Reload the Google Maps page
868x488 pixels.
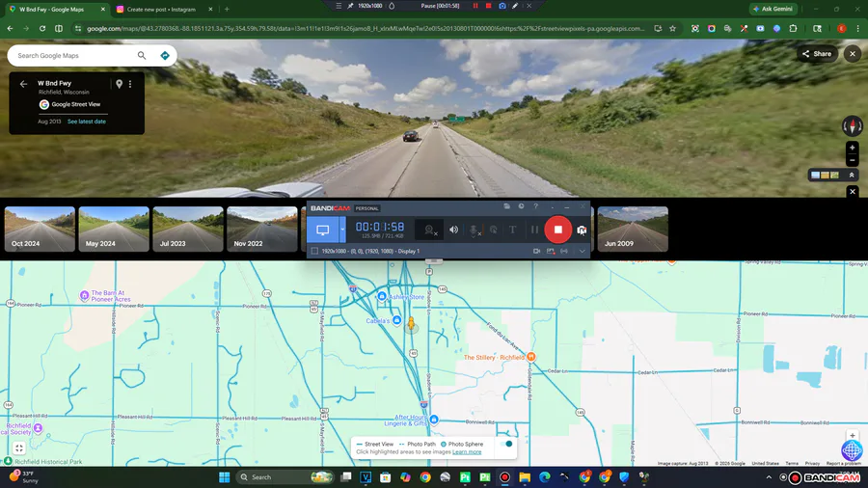point(42,28)
